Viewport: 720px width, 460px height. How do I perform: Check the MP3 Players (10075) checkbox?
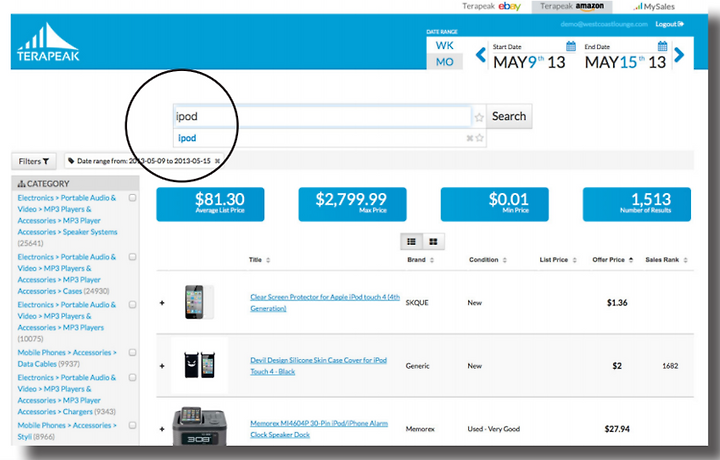point(132,305)
